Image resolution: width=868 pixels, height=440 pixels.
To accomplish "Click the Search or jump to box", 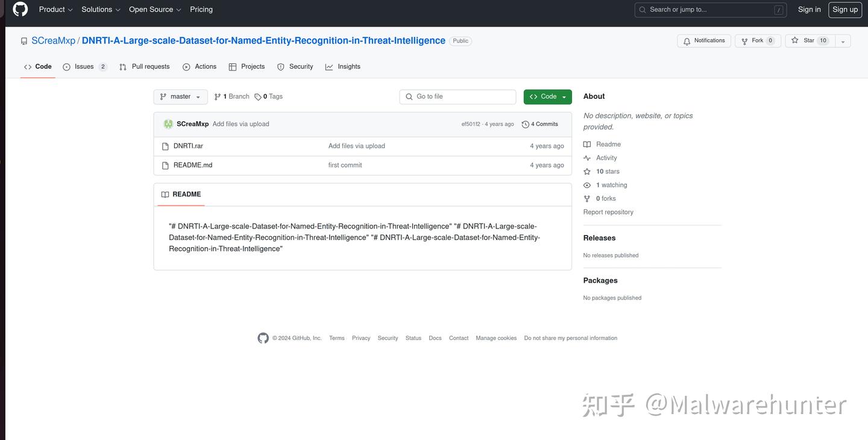I will (709, 10).
